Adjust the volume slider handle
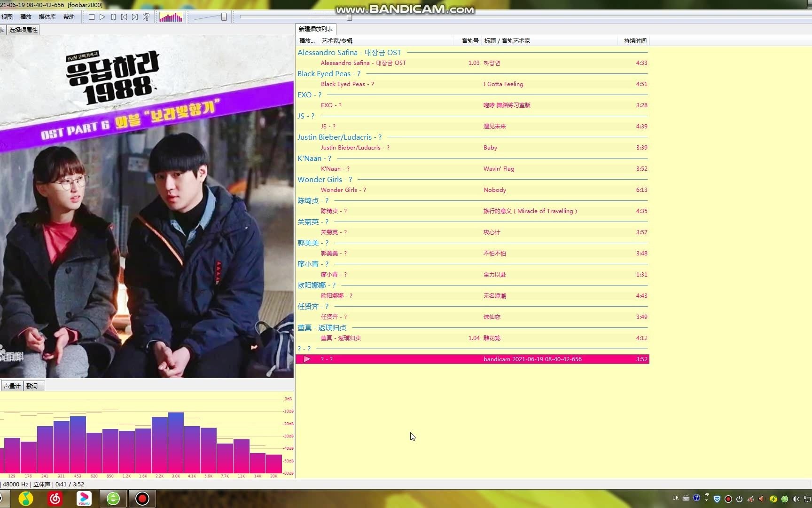Image resolution: width=812 pixels, height=508 pixels. (224, 17)
